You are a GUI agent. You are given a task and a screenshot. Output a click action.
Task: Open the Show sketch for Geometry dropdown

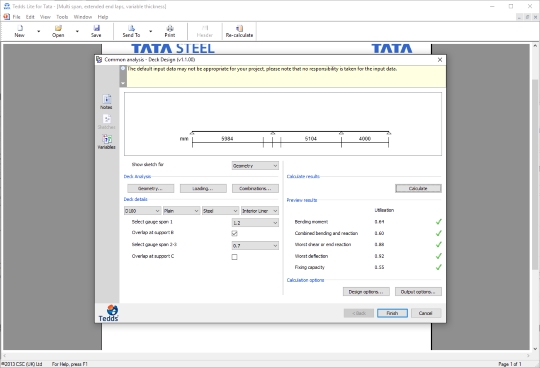coord(255,166)
